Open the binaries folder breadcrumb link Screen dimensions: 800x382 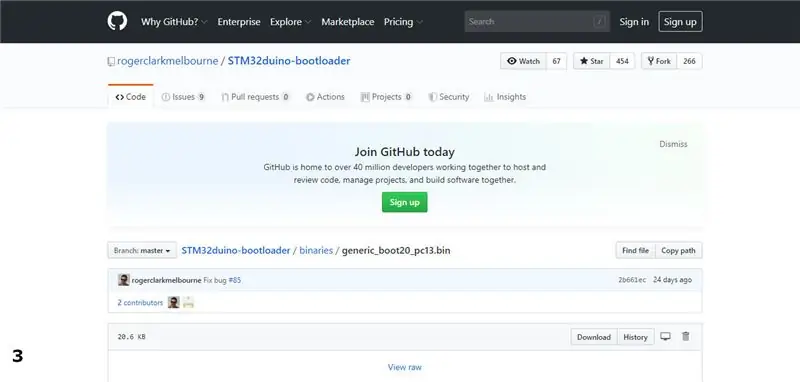pos(316,250)
